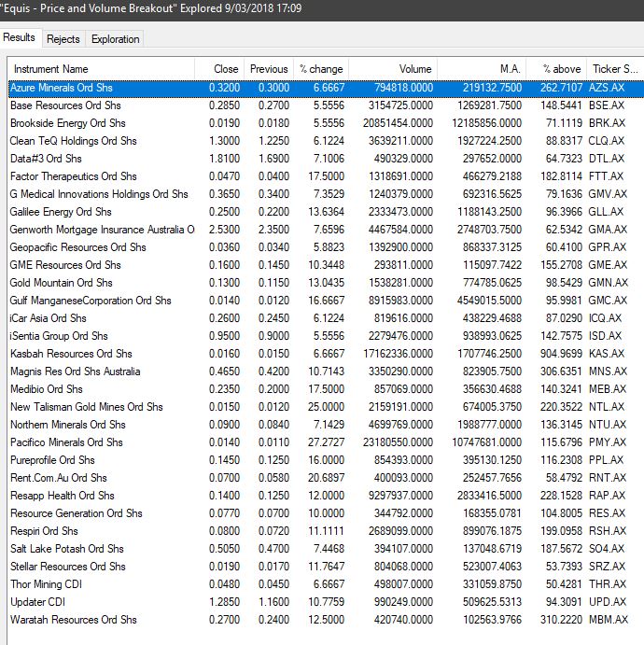Select Kasbah Resources Ord Shs row
Viewport: 644px width, 645px height.
326,354
